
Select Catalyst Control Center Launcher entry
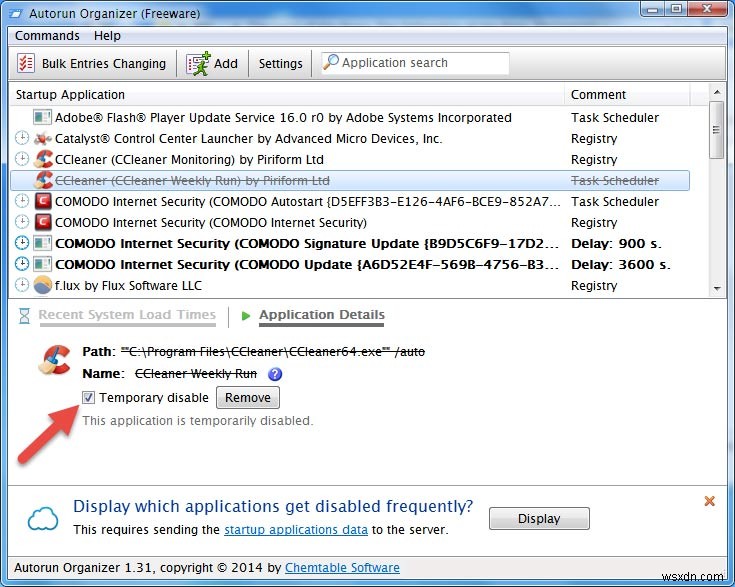tap(248, 139)
